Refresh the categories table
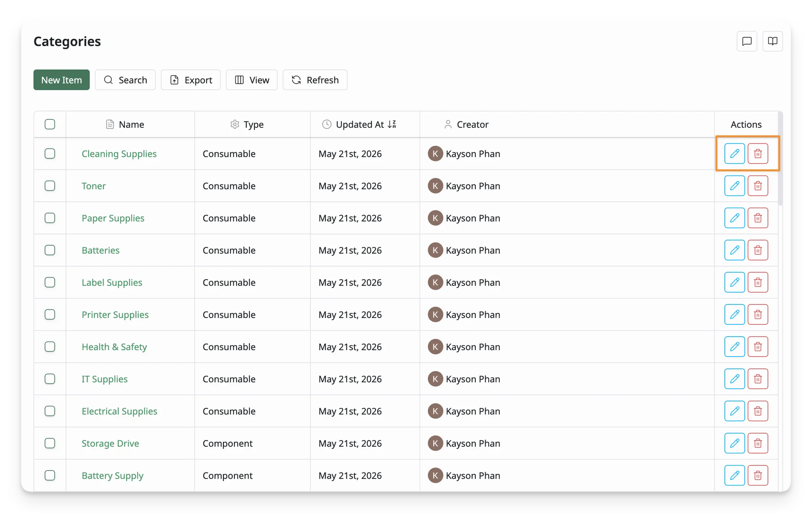Image resolution: width=812 pixels, height=513 pixels. pos(315,80)
